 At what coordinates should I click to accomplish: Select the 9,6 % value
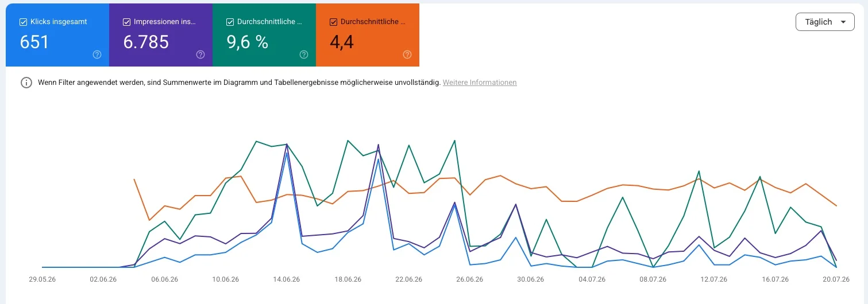point(248,42)
